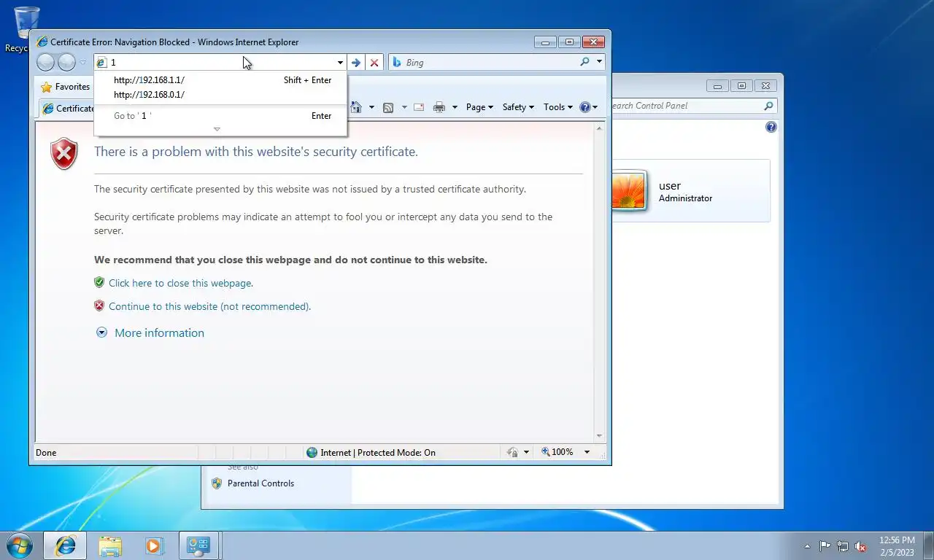Click the green shield icon beside close webpage link
Screen dimensions: 934x560
coord(99,282)
